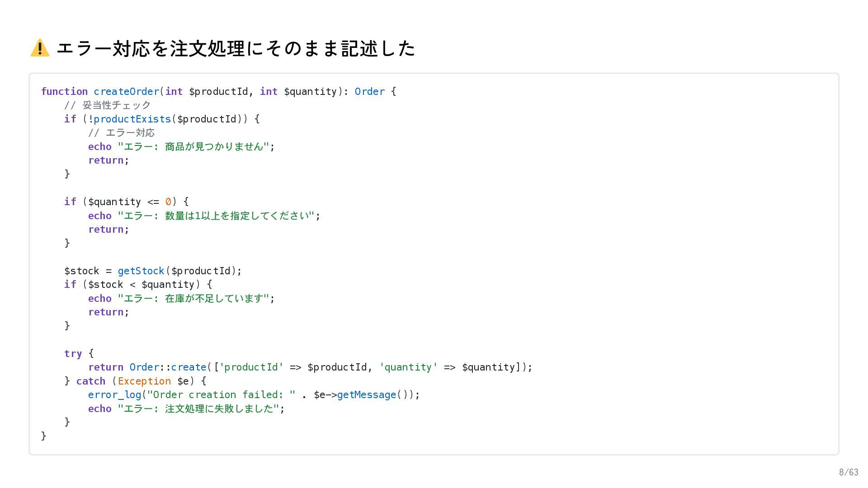Click the getStock function call
868x488 pixels.
point(141,271)
